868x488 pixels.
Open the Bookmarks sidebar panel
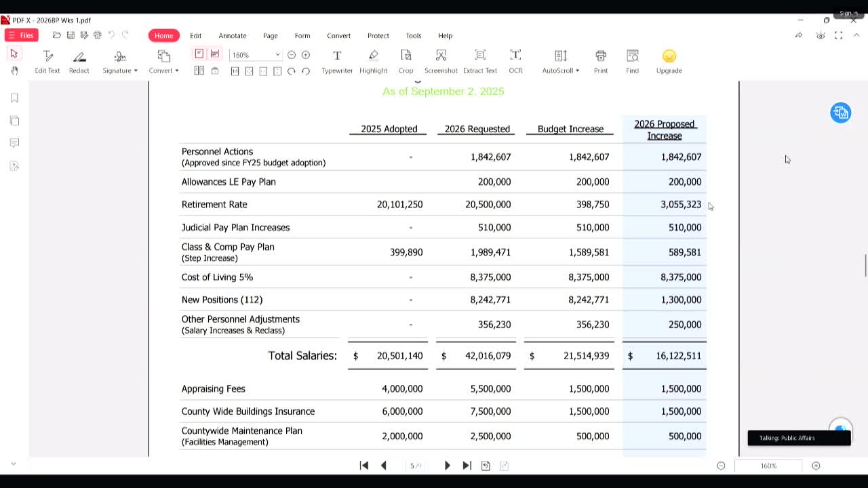[x=14, y=98]
